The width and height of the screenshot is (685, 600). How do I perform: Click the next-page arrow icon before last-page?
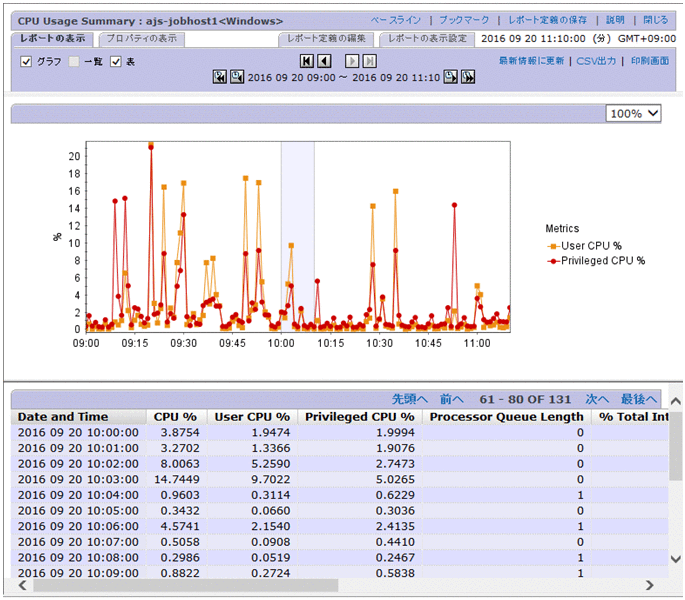point(352,62)
